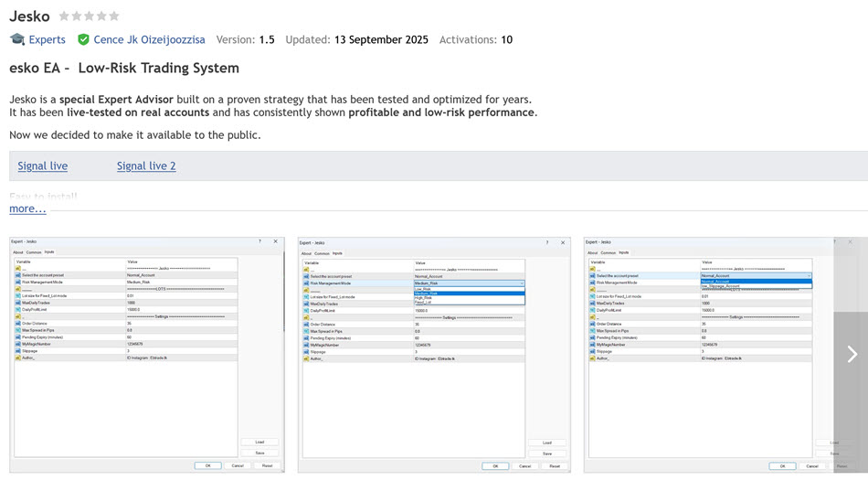Click Load button in first screenshot dialog
Screen dimensions: 868x491
[259, 443]
